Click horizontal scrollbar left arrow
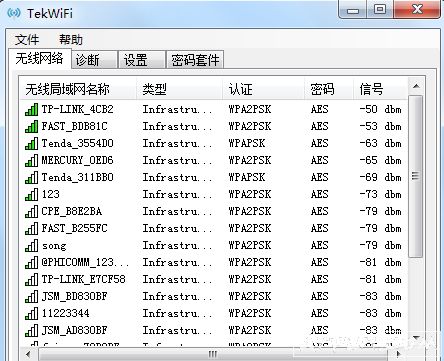The image size is (444, 361). point(28,354)
